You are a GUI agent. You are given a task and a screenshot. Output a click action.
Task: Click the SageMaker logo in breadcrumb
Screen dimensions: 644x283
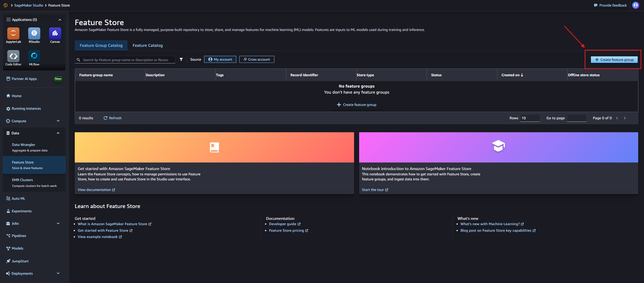click(x=6, y=5)
